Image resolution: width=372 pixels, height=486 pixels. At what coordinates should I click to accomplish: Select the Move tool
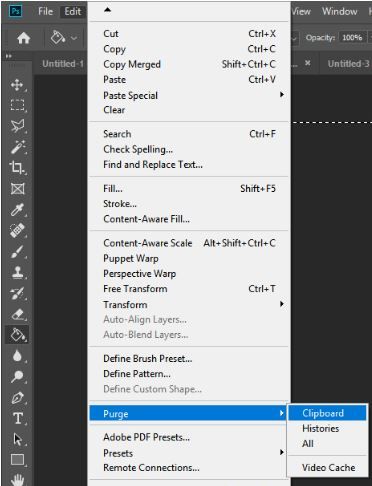tap(17, 85)
